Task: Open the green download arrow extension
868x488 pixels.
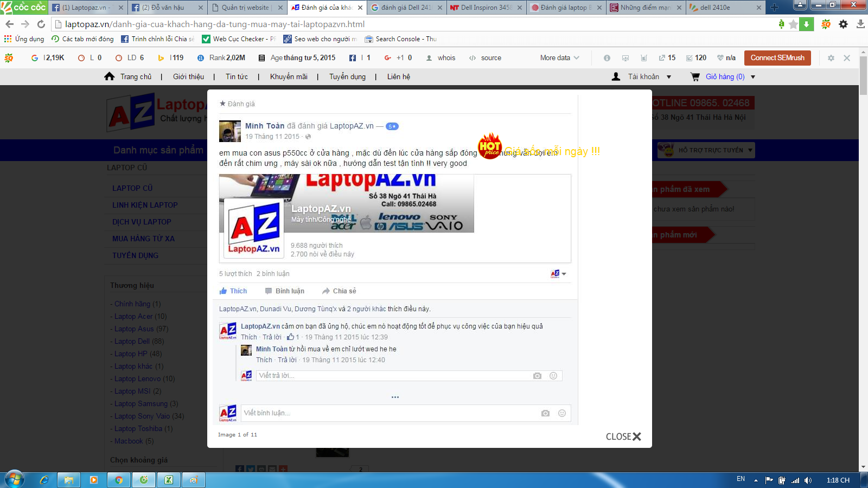Action: 807,24
